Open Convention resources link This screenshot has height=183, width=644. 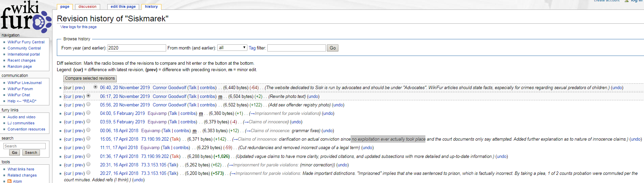(26, 129)
